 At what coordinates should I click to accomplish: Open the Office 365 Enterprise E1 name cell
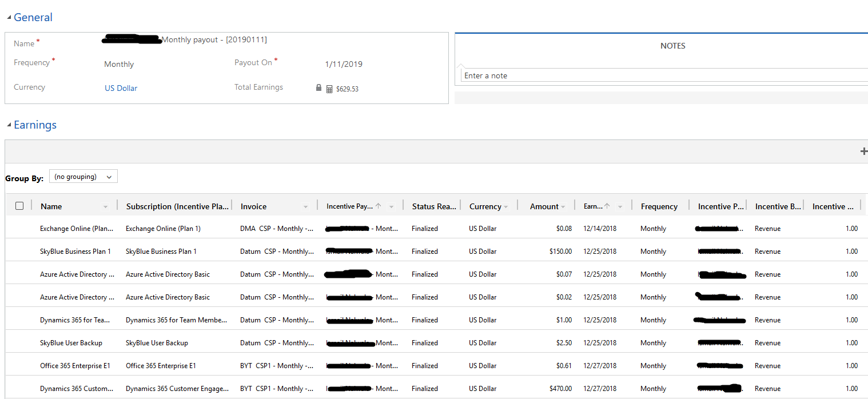pos(75,366)
